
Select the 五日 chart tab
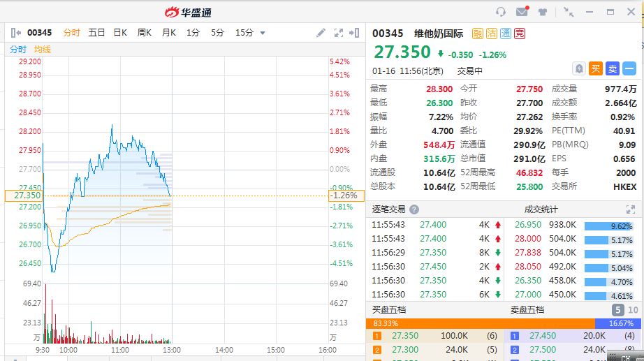coord(96,32)
